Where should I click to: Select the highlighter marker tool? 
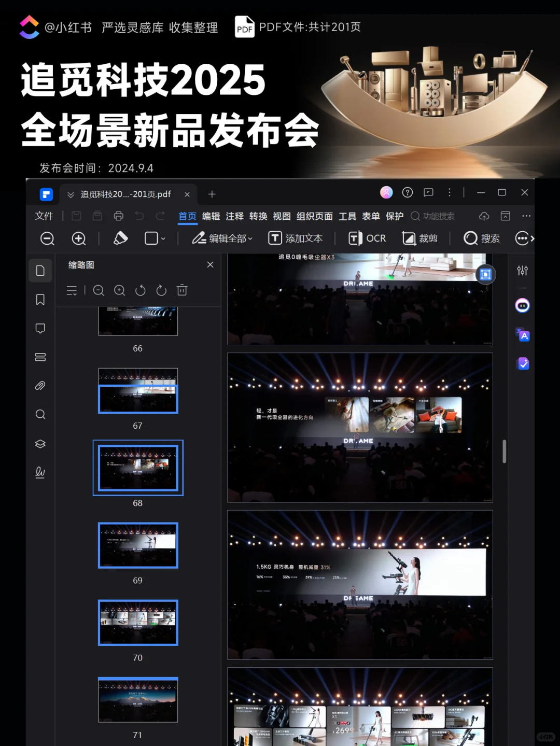[120, 238]
